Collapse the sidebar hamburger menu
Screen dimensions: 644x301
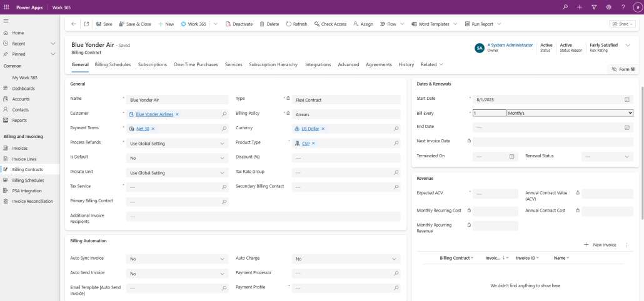pyautogui.click(x=6, y=21)
